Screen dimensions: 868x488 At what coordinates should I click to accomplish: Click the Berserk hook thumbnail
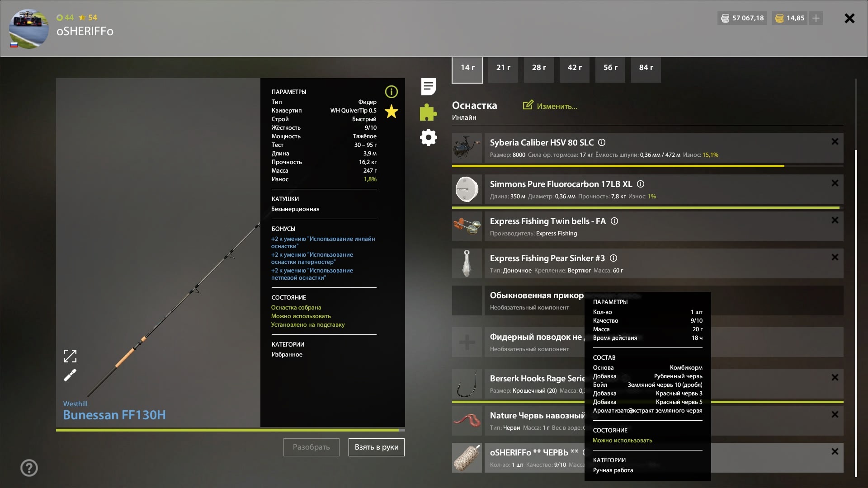click(x=467, y=384)
